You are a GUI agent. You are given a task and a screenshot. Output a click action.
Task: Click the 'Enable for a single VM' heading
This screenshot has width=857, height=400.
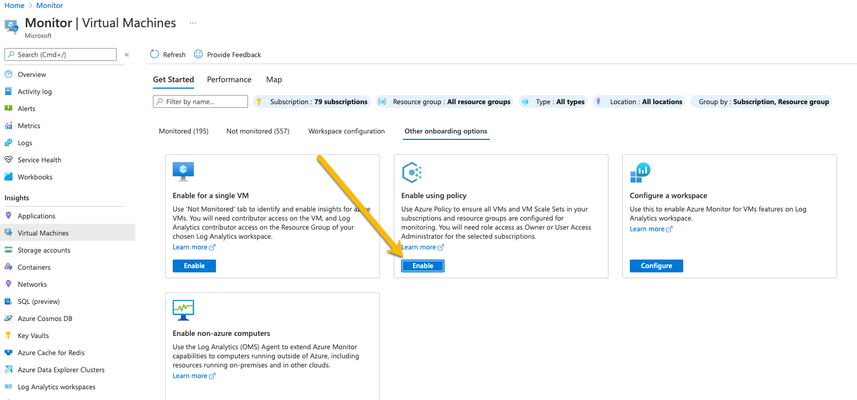211,195
